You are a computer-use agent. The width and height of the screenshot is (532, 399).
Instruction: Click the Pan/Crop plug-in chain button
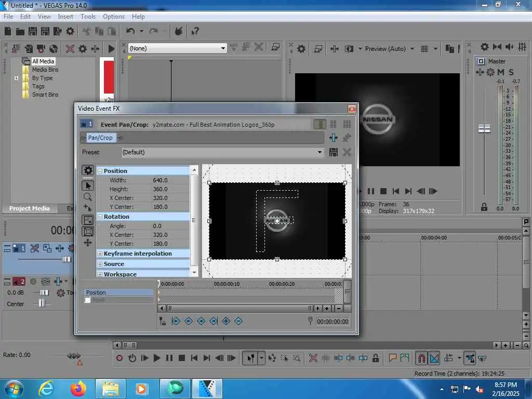tap(100, 137)
